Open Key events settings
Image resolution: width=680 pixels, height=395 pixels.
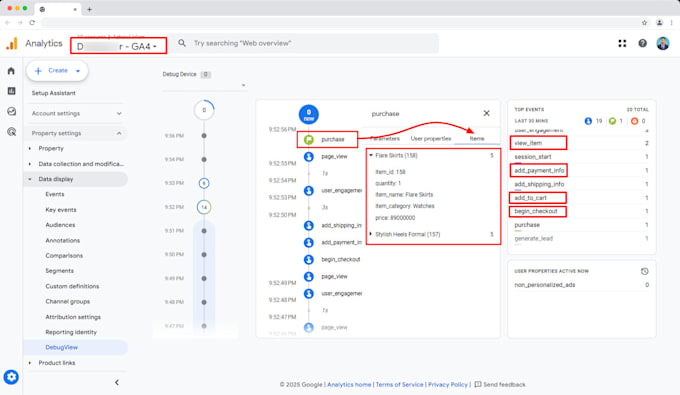(x=61, y=210)
